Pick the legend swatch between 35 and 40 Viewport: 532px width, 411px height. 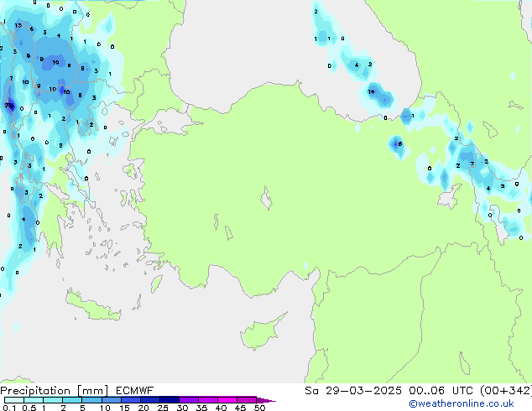point(208,400)
